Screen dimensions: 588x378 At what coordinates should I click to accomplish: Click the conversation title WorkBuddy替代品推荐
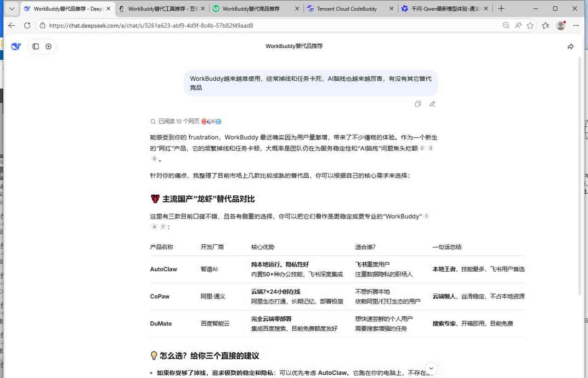pyautogui.click(x=294, y=46)
